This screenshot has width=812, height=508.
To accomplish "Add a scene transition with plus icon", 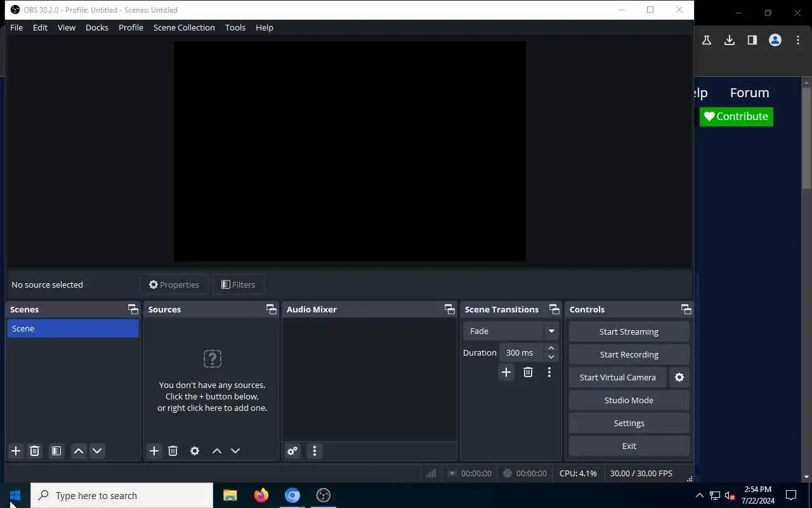I will [506, 372].
